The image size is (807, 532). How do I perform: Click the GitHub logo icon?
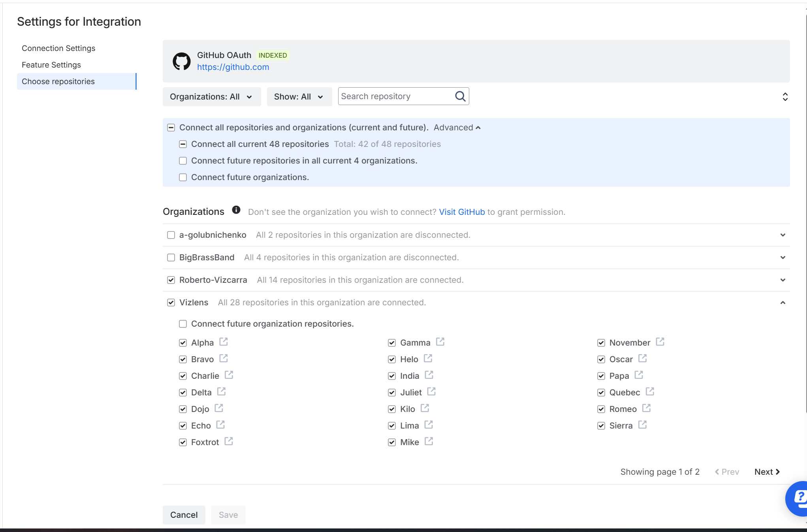[182, 61]
